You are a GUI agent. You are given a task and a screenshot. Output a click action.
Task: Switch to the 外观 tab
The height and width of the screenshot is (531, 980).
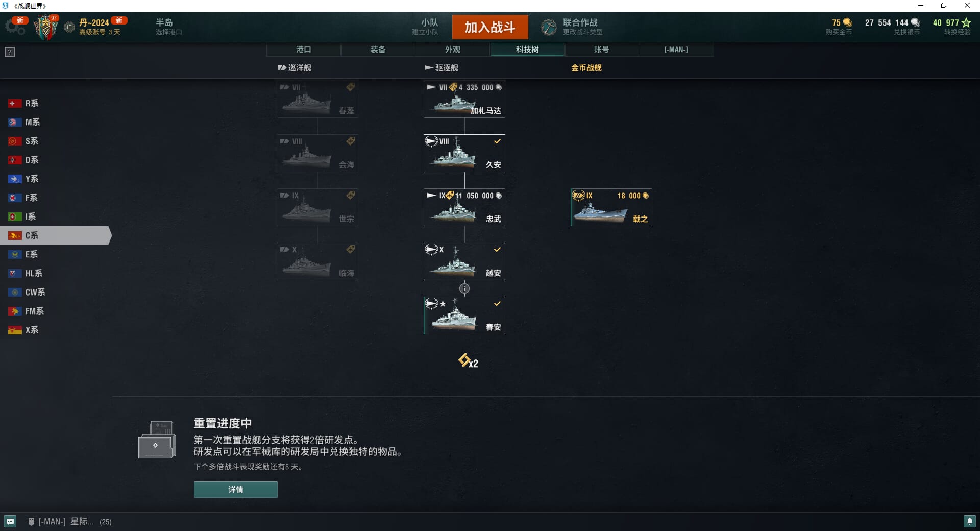click(453, 50)
